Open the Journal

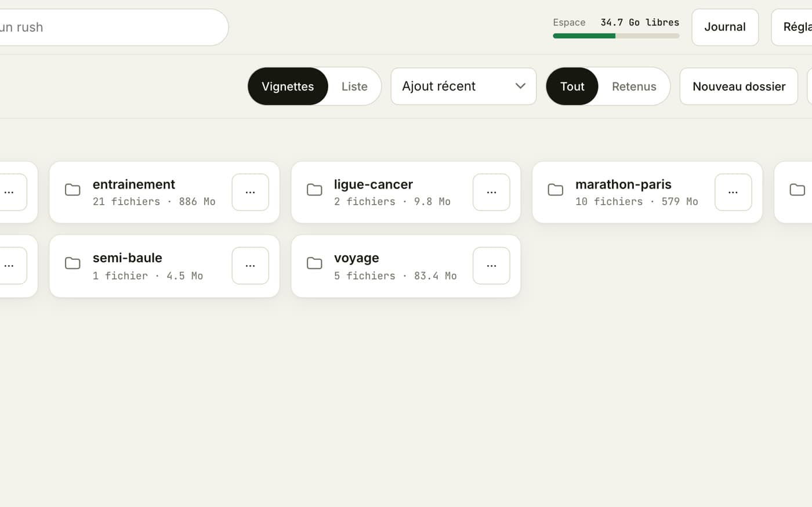725,27
